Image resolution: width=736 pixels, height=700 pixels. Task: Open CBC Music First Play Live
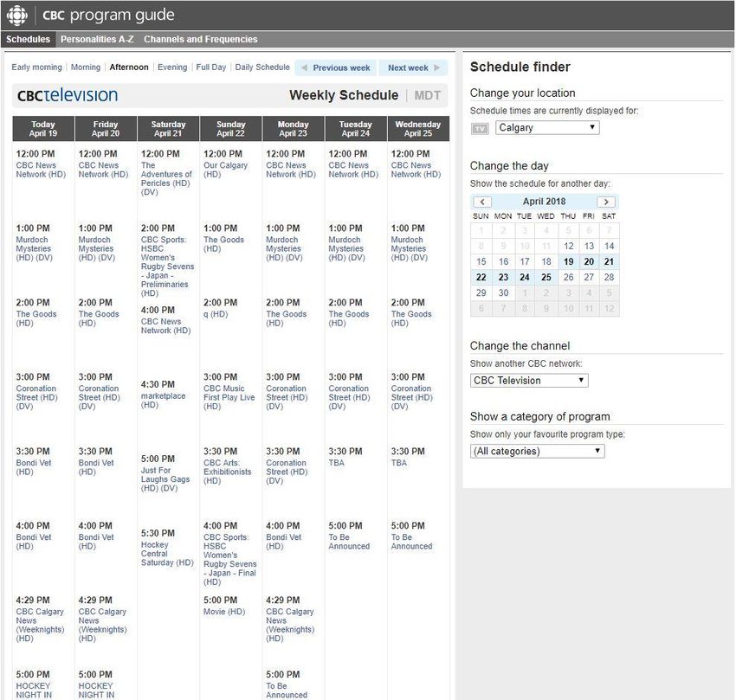tap(229, 397)
